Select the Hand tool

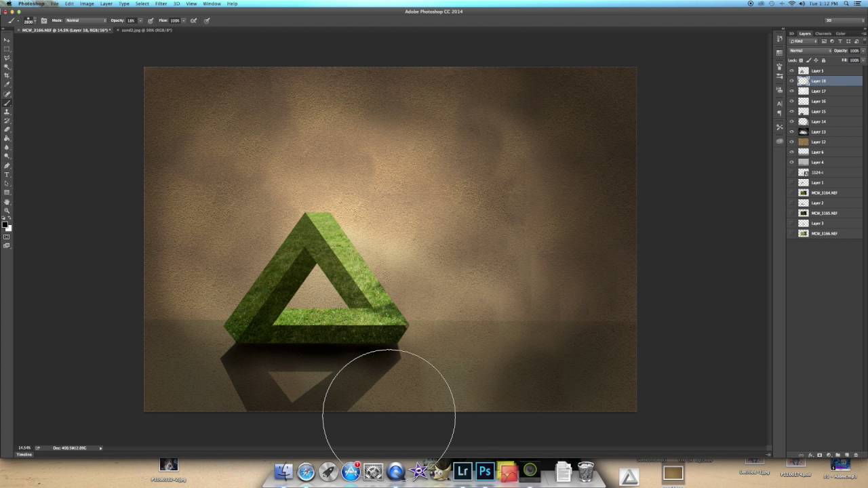7,201
